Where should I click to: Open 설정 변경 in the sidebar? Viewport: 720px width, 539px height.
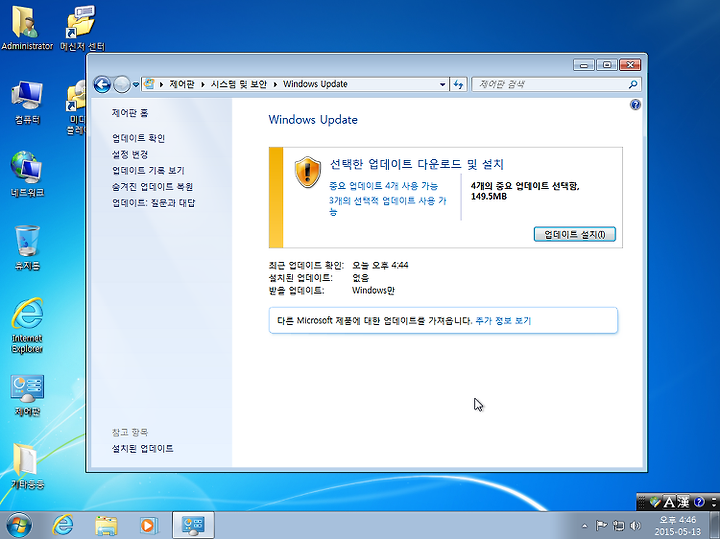click(130, 154)
